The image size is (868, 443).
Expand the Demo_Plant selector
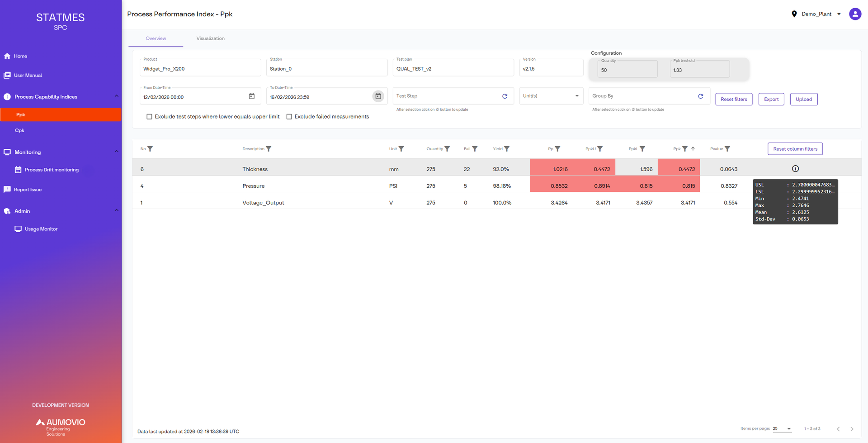pos(839,14)
